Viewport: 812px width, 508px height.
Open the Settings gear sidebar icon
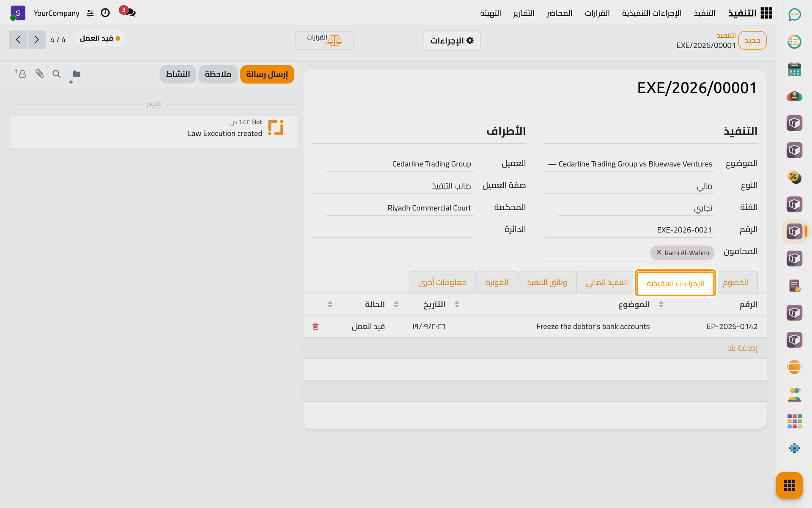[794, 448]
